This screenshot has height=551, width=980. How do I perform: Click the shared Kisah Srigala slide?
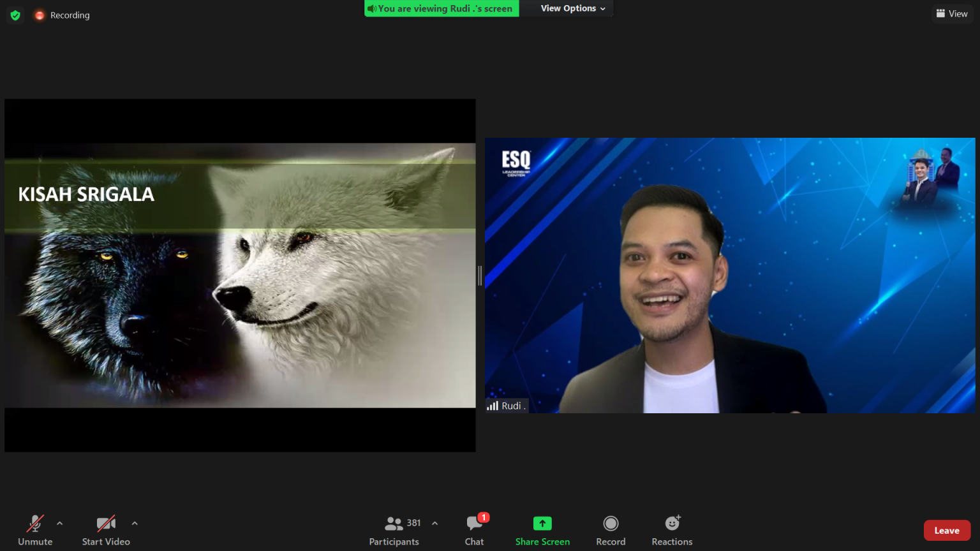[x=240, y=275]
